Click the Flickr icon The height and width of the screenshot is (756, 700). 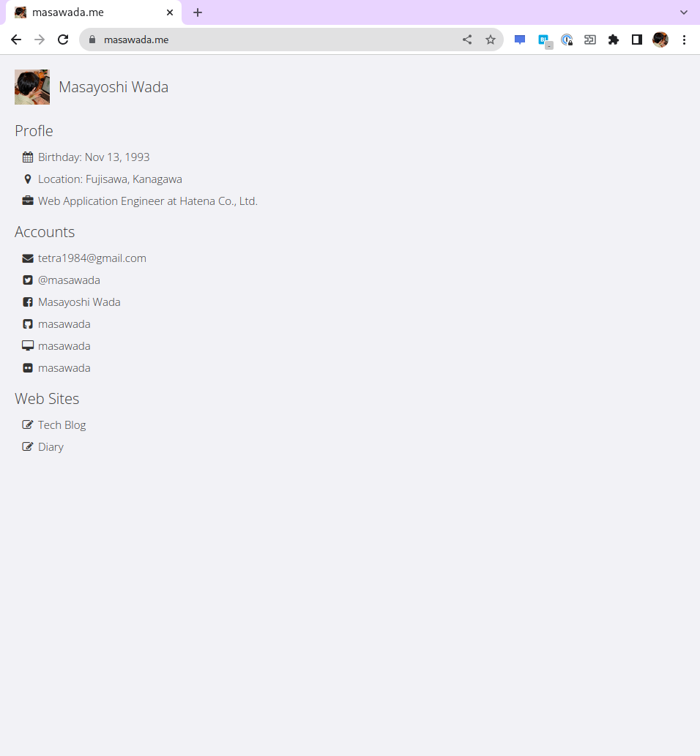28,368
